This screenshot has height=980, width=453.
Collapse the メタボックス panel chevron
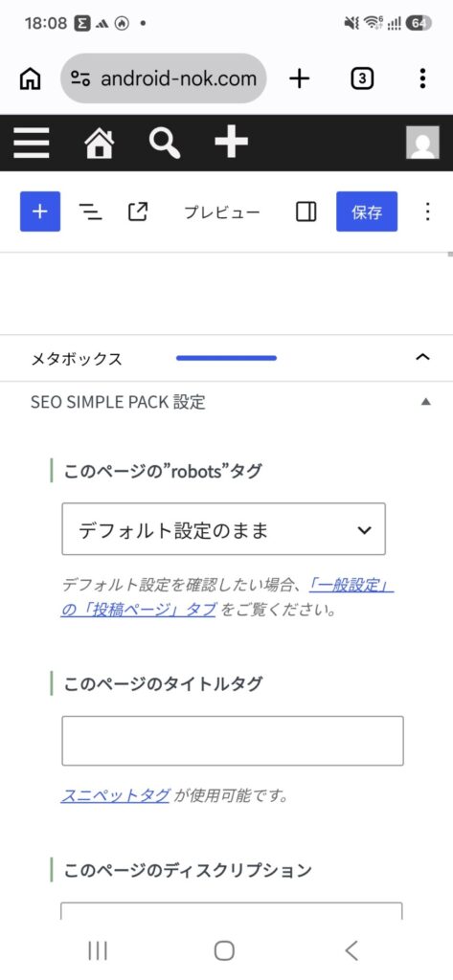423,358
